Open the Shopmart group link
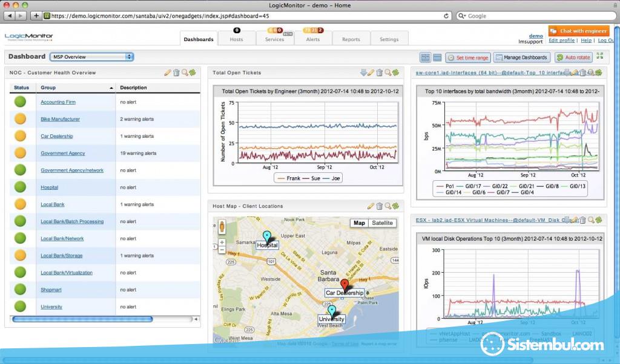This screenshot has height=364, width=620. (x=51, y=290)
